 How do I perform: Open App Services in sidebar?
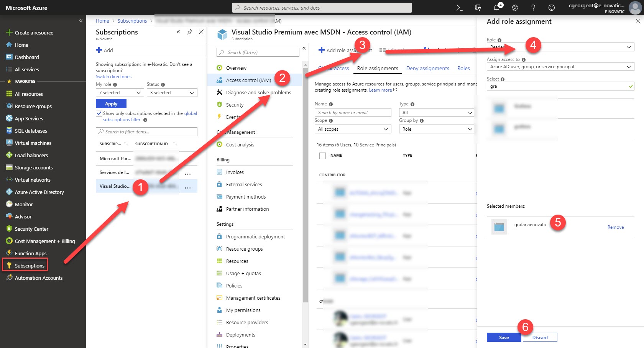29,118
